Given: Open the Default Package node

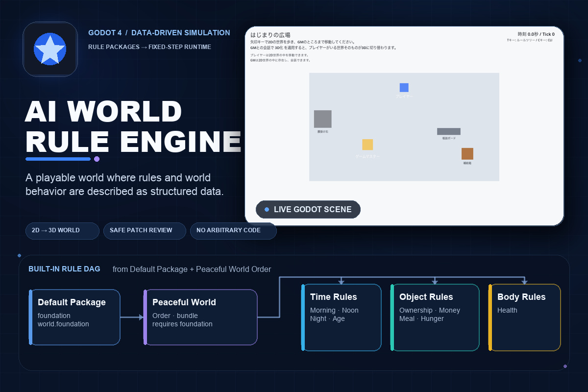Looking at the screenshot, I should pyautogui.click(x=74, y=318).
